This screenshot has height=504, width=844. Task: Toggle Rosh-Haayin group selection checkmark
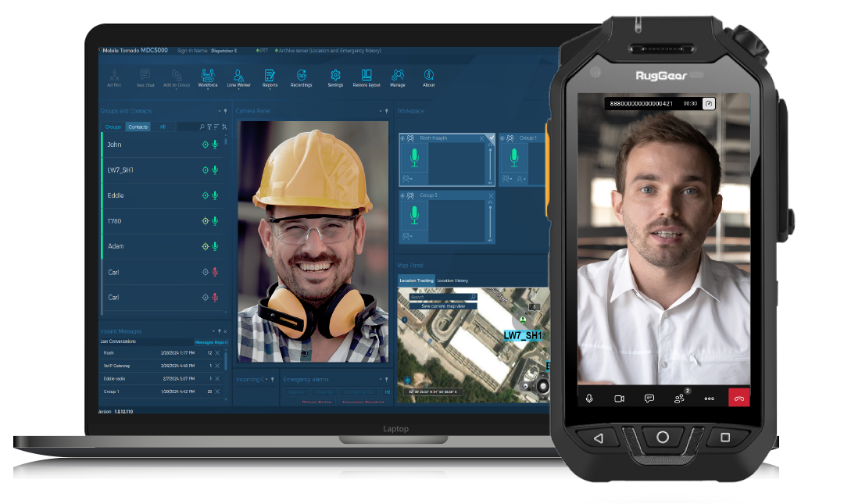coord(491,138)
